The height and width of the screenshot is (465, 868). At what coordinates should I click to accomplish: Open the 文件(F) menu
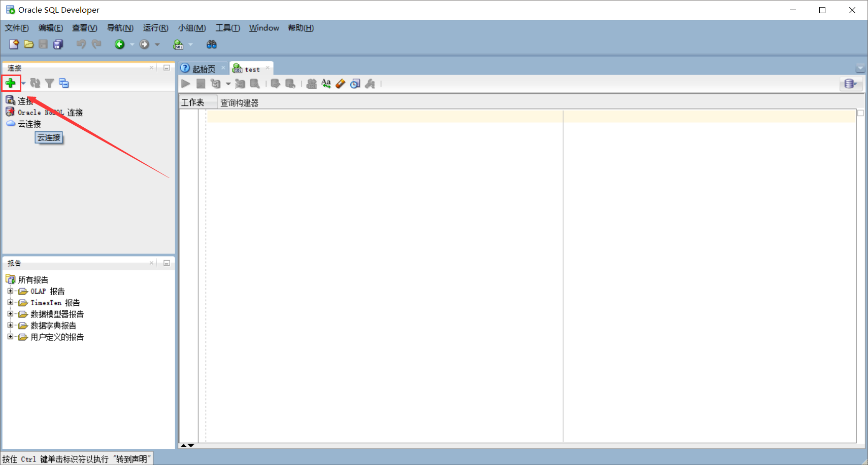click(x=17, y=28)
